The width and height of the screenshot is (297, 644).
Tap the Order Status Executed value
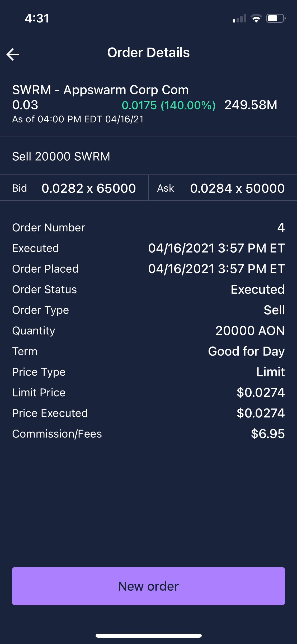pyautogui.click(x=258, y=289)
